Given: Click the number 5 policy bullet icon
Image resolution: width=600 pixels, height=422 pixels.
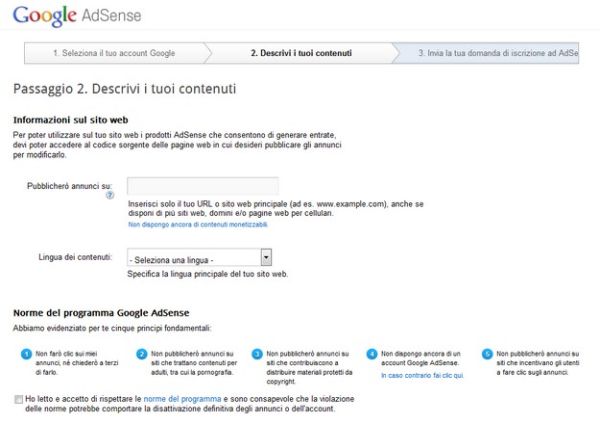Looking at the screenshot, I should pos(487,354).
